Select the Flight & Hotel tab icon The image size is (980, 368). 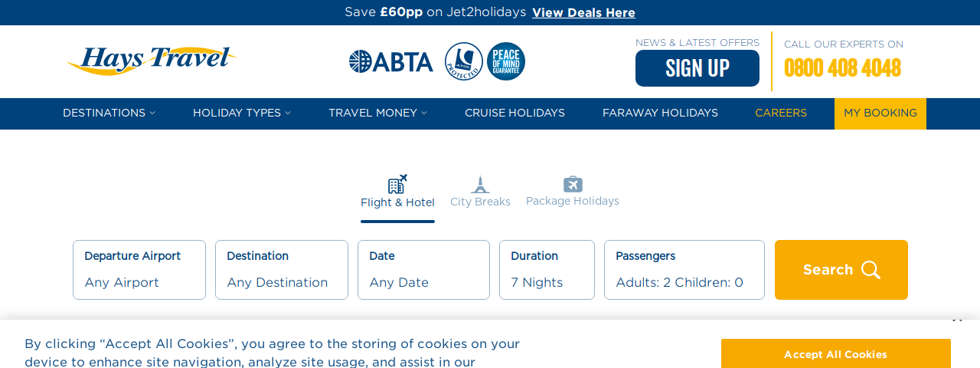(397, 184)
